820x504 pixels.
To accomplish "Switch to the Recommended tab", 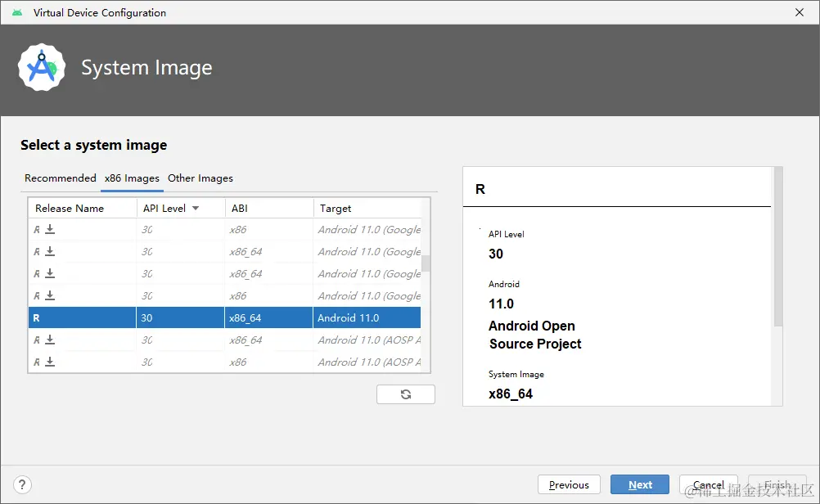I will pyautogui.click(x=60, y=178).
